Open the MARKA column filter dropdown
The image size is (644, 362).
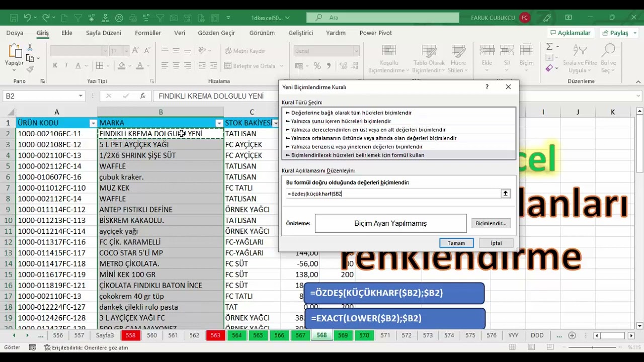point(219,123)
